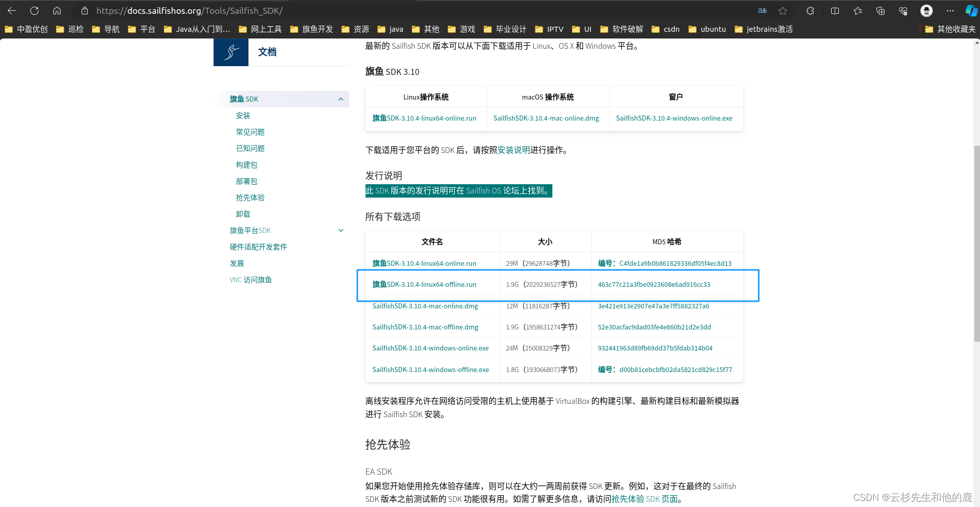Open the jetbrains激活 bookmark folder
The width and height of the screenshot is (980, 507).
coord(764,29)
